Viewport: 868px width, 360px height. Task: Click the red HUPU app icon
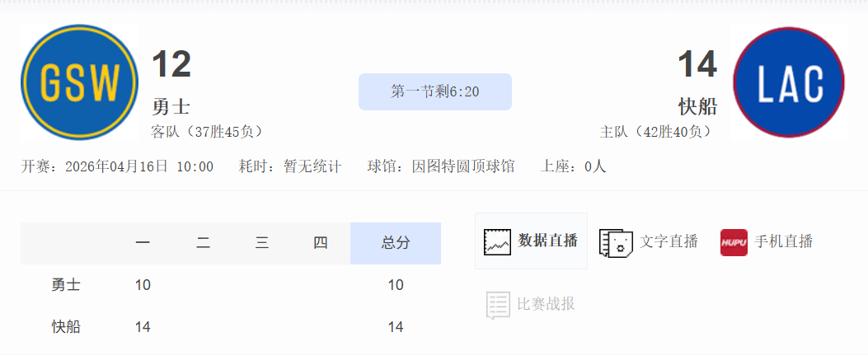pos(734,242)
